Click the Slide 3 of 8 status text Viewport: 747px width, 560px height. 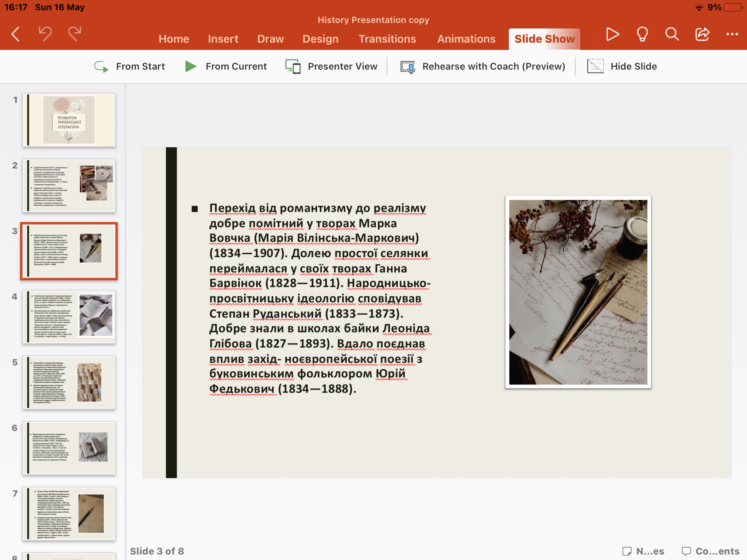tap(157, 551)
